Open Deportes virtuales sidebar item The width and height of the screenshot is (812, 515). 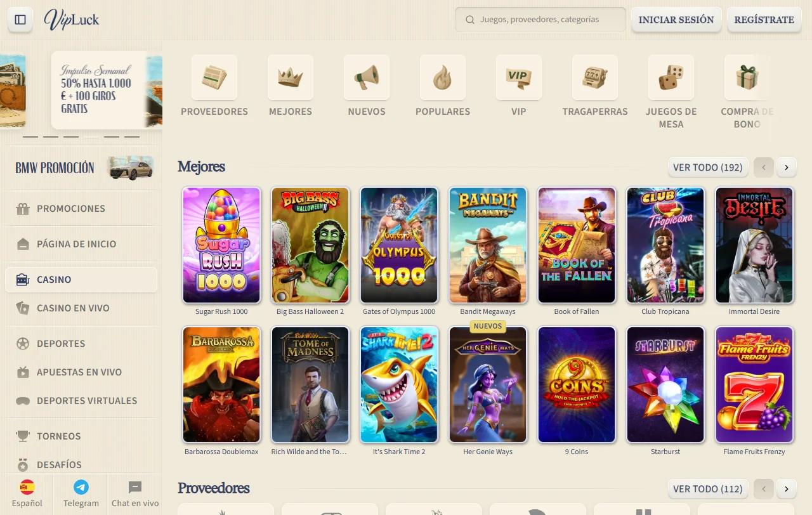coord(81,401)
